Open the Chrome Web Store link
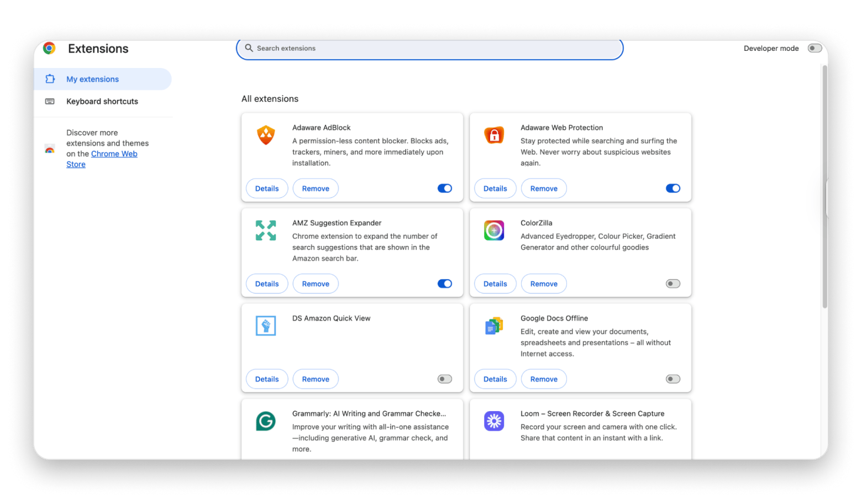The width and height of the screenshot is (862, 504). 114,154
